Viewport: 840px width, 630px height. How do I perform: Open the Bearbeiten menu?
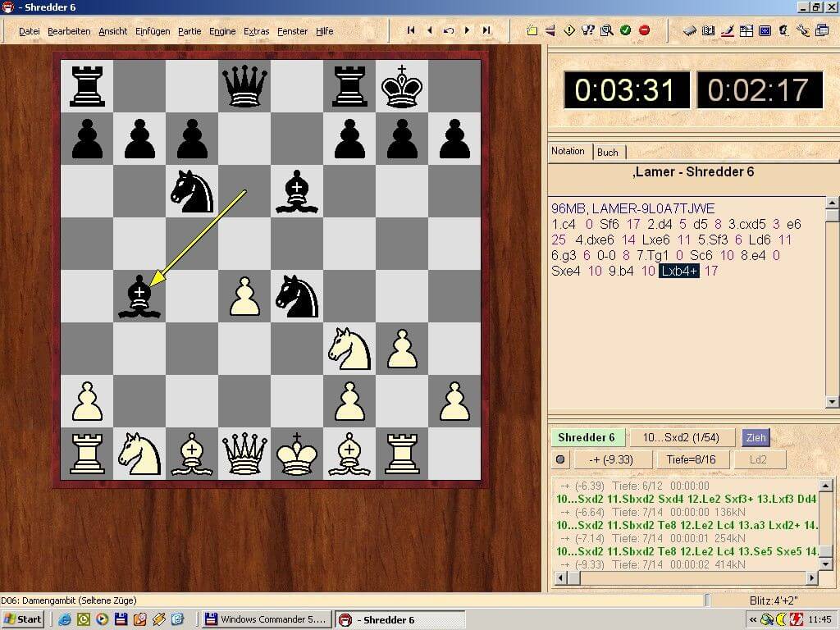coord(69,31)
